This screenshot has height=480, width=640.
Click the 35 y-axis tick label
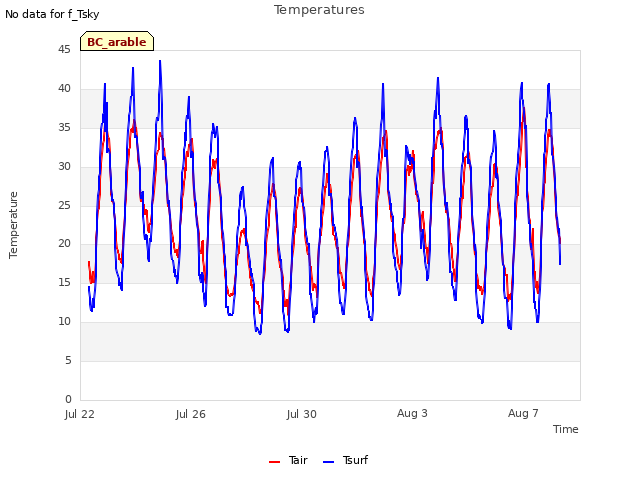click(64, 127)
